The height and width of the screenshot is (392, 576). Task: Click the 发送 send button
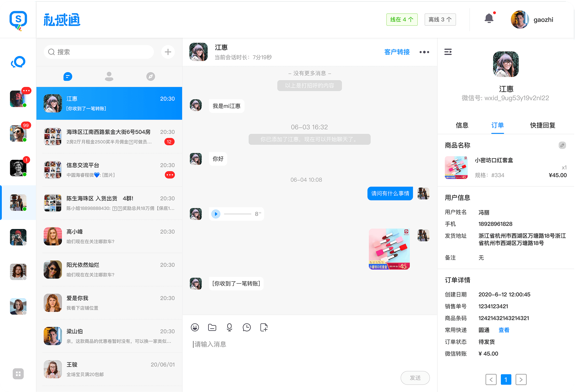[415, 378]
